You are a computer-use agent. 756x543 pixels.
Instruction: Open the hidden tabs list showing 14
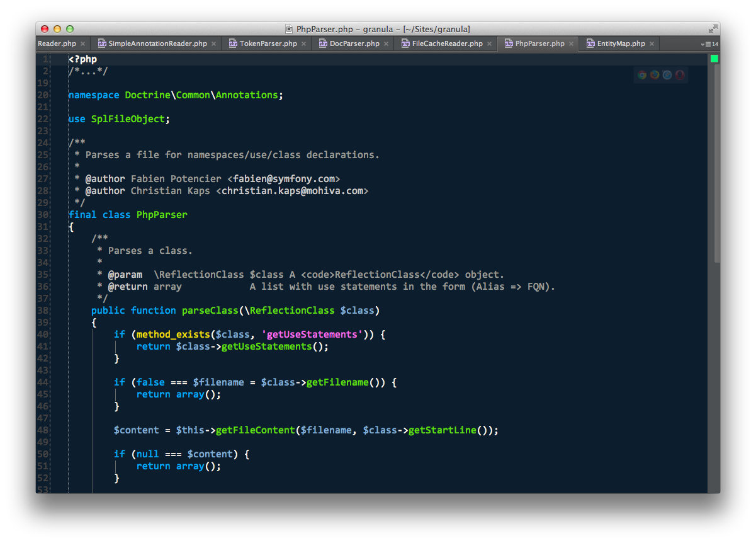coord(709,44)
